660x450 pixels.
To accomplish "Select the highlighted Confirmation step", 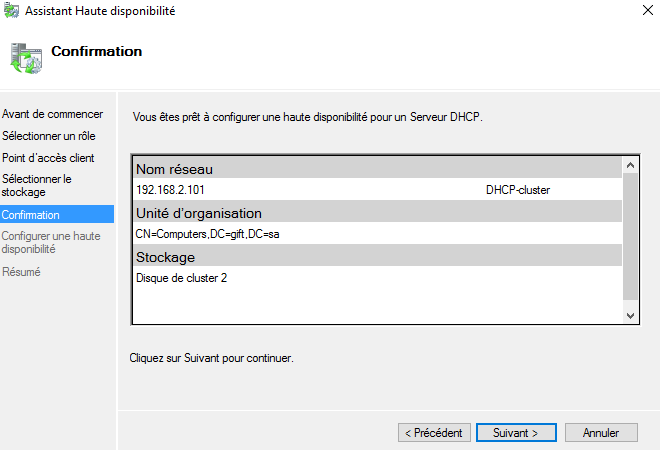I will tap(57, 214).
